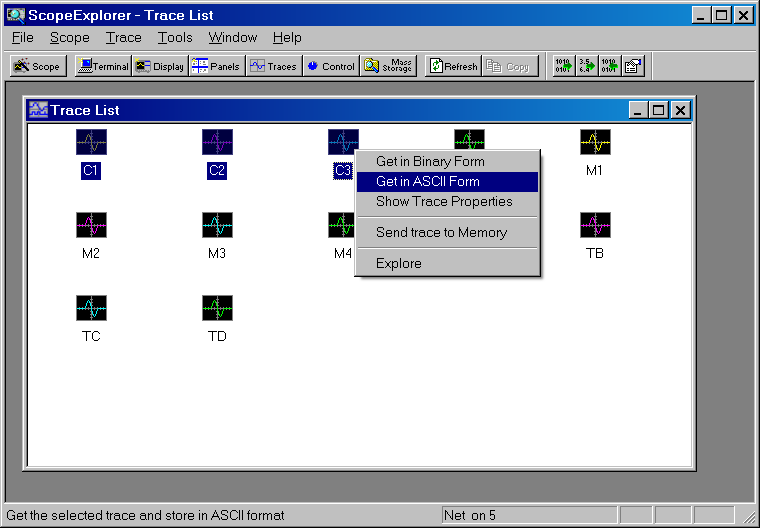Click the ScopeExplorer application title icon
Image resolution: width=760 pixels, height=528 pixels.
point(16,15)
